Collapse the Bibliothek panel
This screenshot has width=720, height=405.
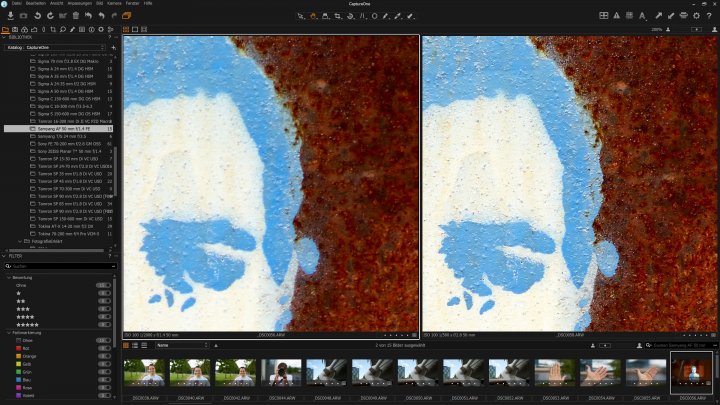[4, 37]
